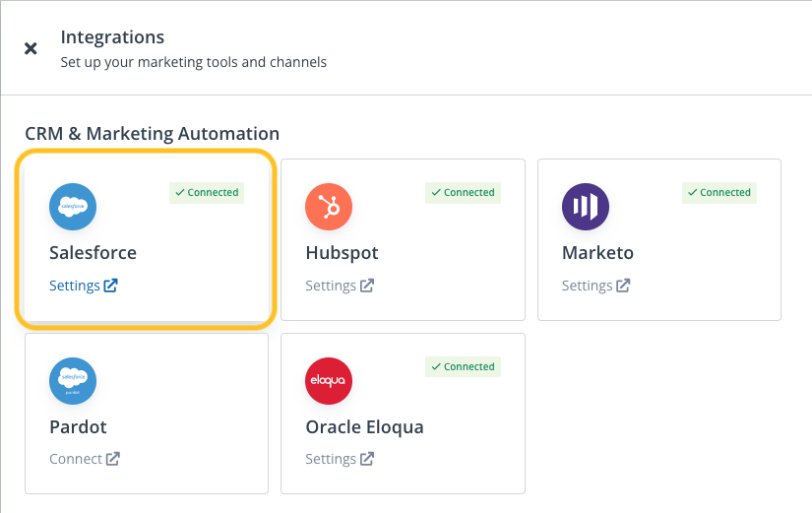Close the Integrations panel with X
The height and width of the screenshot is (513, 812).
(x=31, y=48)
